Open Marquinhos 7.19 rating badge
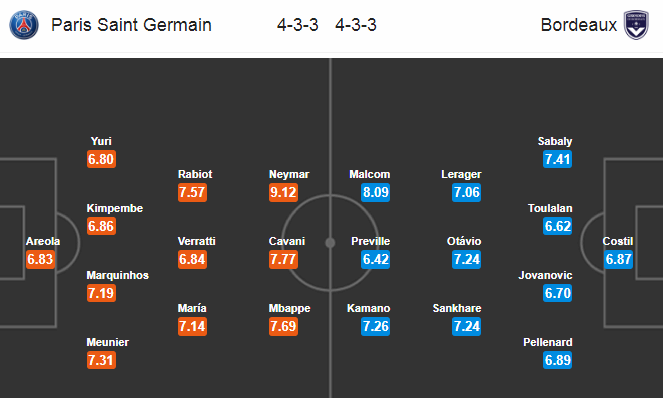Viewport: 663px width, 398px height. pos(101,293)
